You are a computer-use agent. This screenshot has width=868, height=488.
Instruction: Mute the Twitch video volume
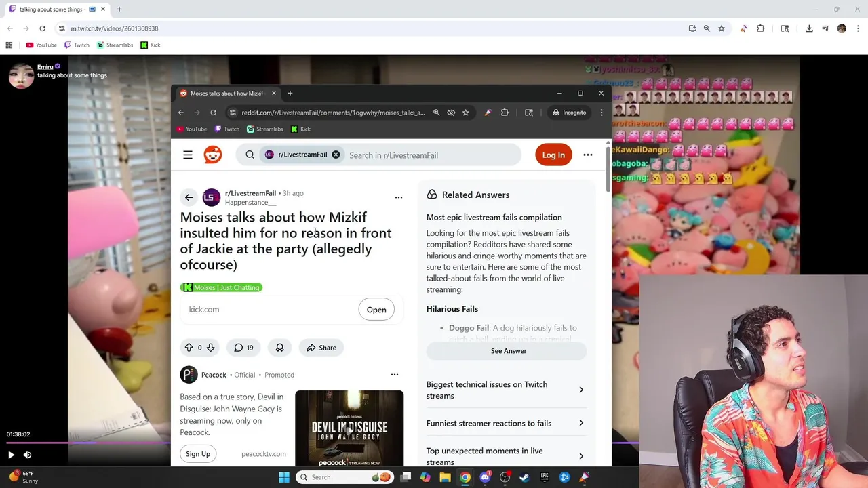[x=27, y=455]
